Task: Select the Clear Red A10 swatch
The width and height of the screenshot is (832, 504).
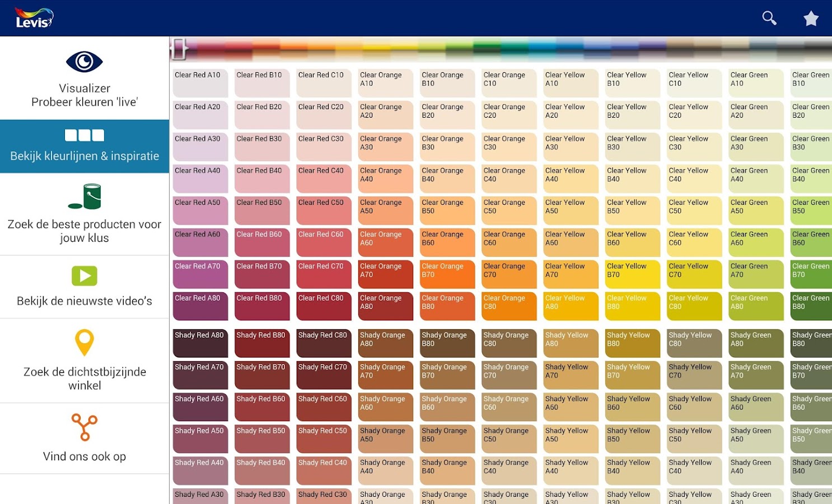Action: [200, 83]
